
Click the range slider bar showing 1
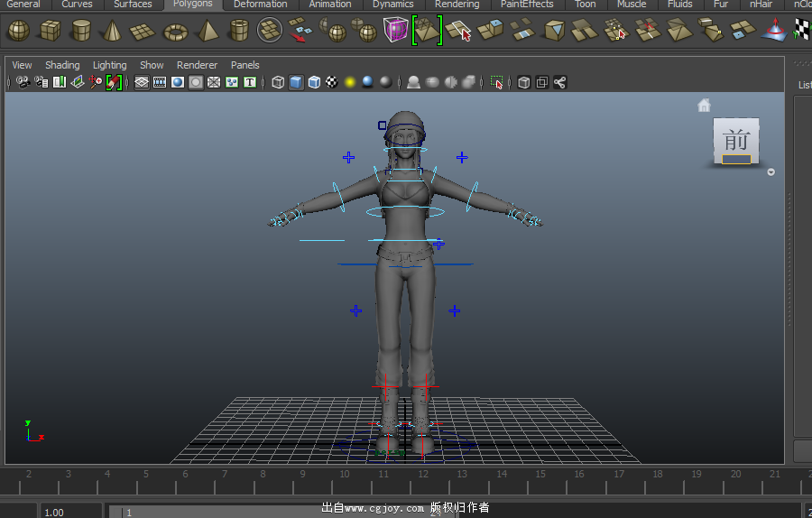282,513
